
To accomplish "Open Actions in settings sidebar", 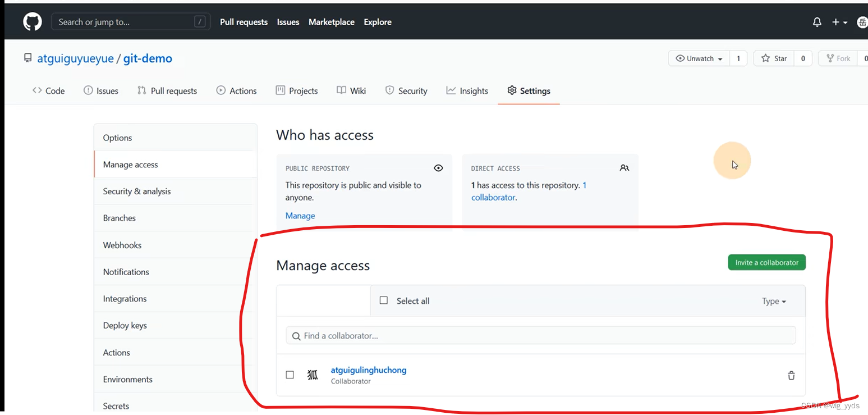I will [x=176, y=353].
